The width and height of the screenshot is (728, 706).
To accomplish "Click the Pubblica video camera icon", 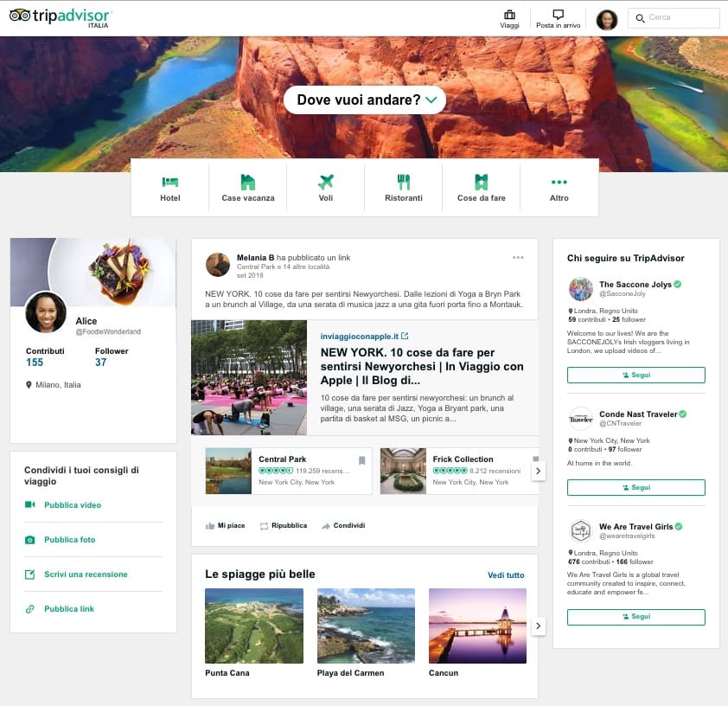I will coord(29,504).
